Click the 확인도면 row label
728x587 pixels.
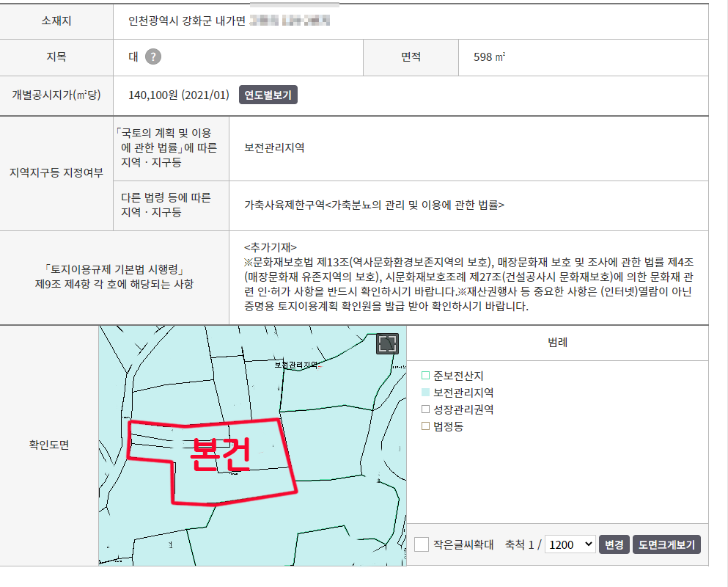coord(49,445)
